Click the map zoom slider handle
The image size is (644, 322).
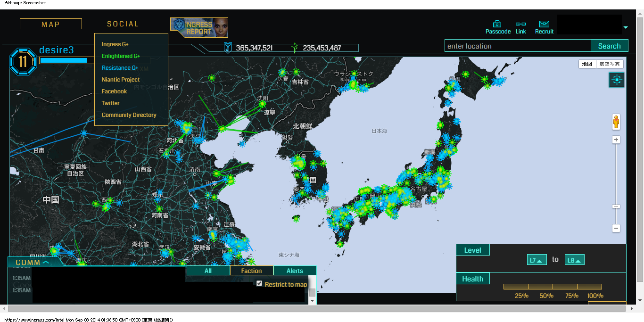pos(616,206)
